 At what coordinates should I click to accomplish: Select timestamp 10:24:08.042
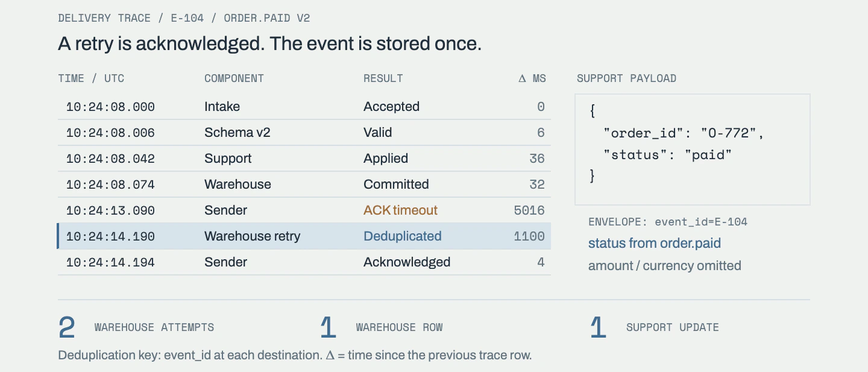tap(110, 159)
